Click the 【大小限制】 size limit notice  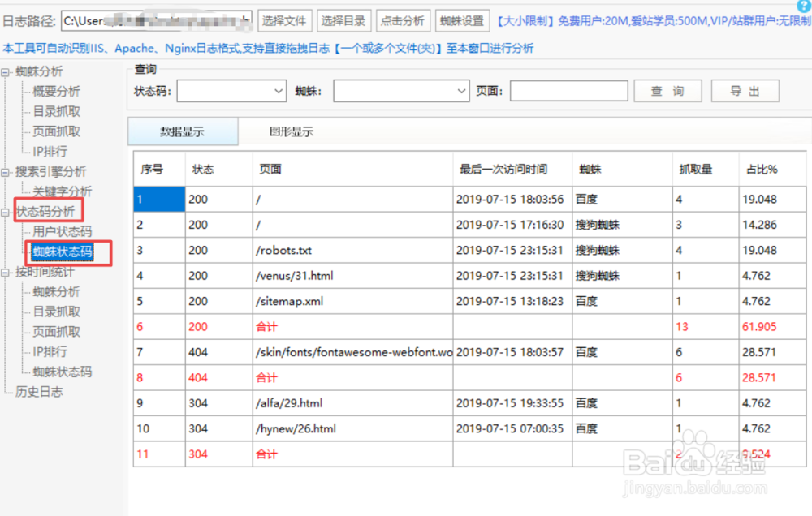pos(654,21)
